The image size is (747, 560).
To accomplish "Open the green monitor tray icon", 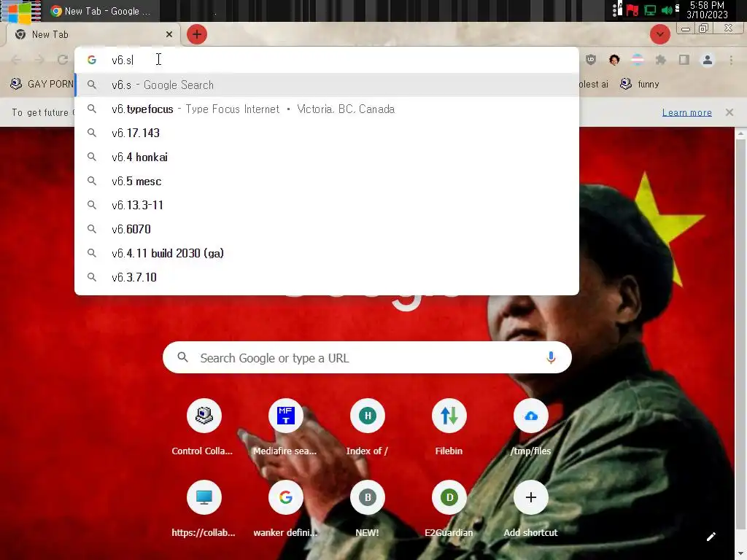I will point(650,10).
